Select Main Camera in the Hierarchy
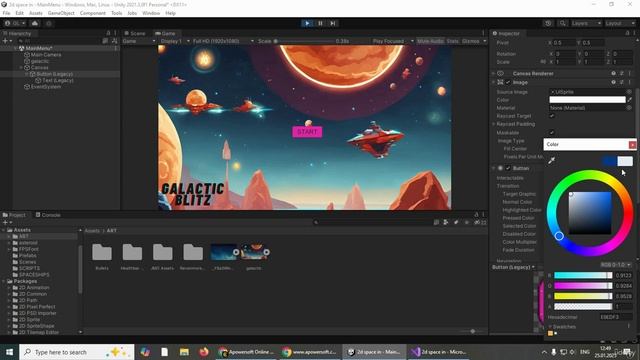 pyautogui.click(x=46, y=55)
